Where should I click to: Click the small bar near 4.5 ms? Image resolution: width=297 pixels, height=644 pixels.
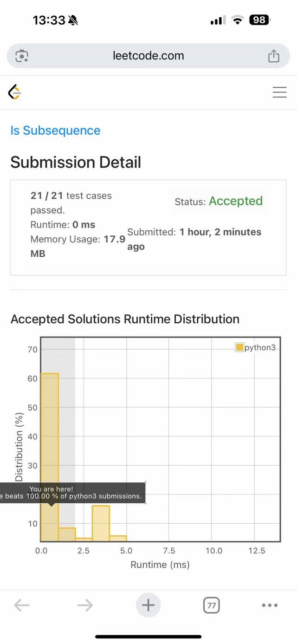point(118,539)
